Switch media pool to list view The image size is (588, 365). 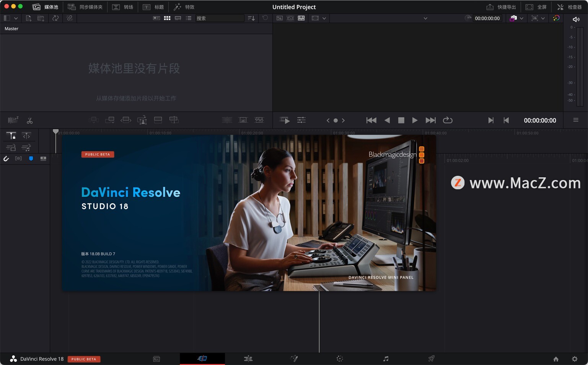pyautogui.click(x=189, y=18)
